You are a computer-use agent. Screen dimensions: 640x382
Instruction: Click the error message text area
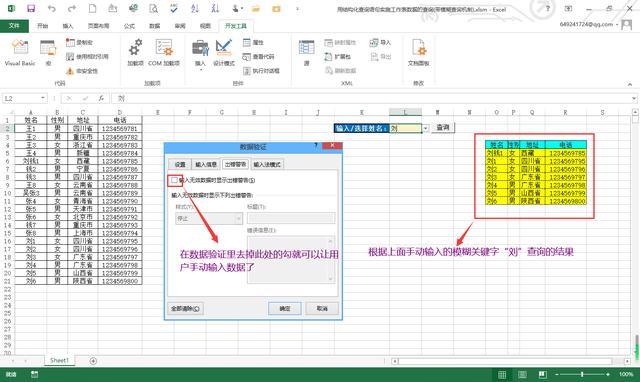click(291, 259)
